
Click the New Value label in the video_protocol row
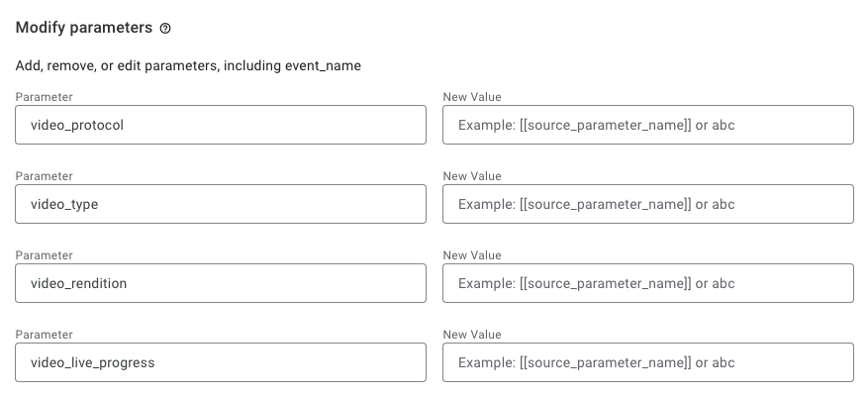tap(472, 97)
